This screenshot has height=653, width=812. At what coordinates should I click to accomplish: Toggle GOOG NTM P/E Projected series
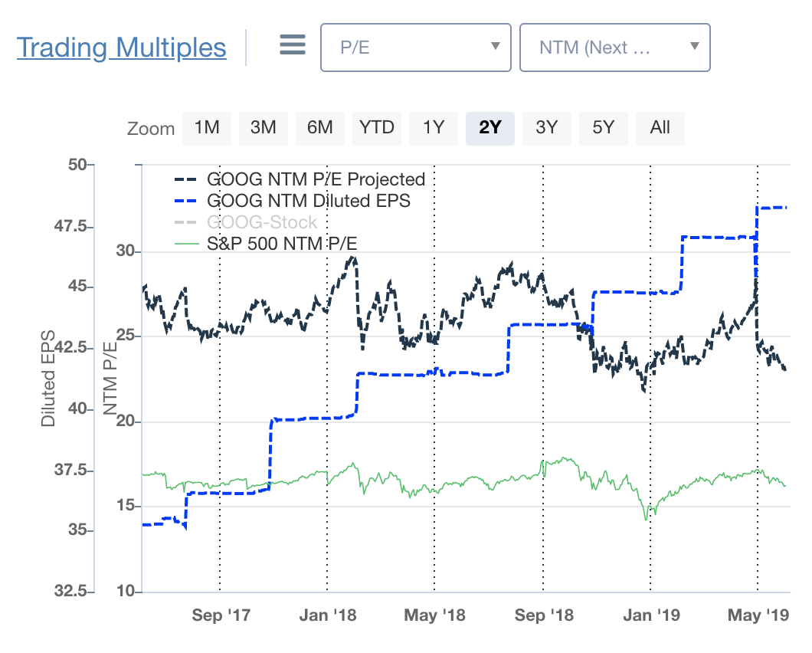click(316, 179)
